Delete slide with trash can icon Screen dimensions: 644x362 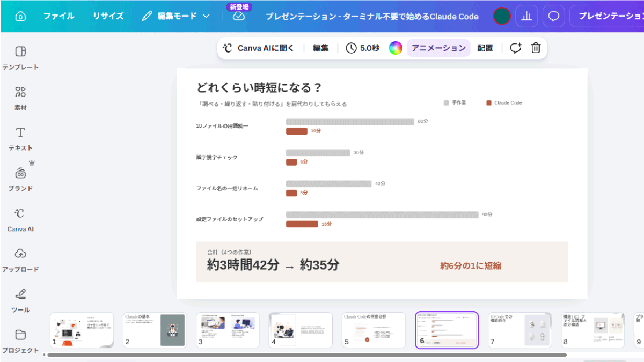coord(536,48)
